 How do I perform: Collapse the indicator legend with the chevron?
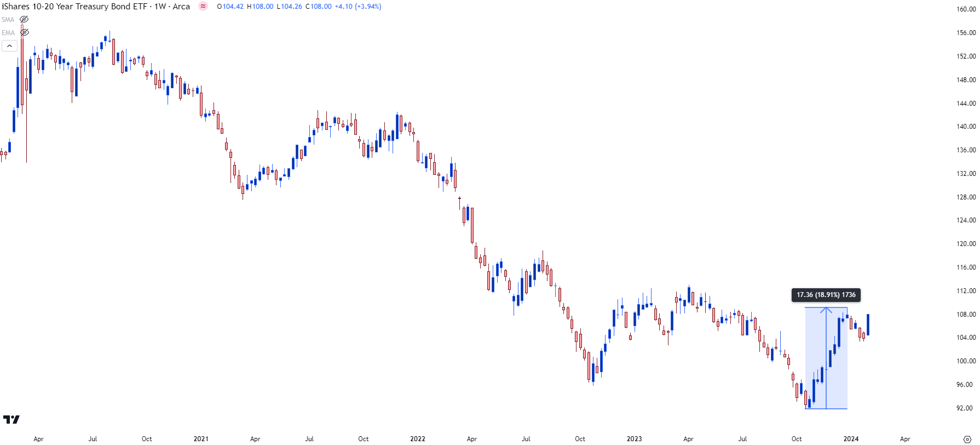point(9,45)
